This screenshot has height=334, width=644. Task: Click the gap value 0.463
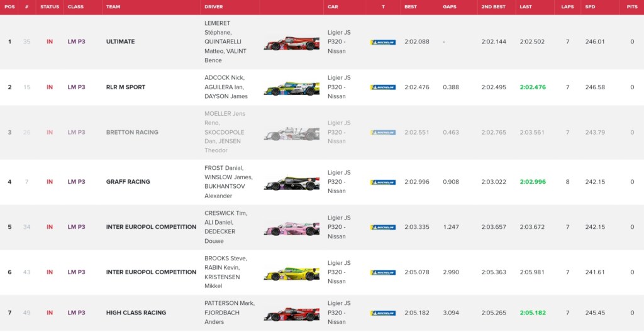coord(450,132)
